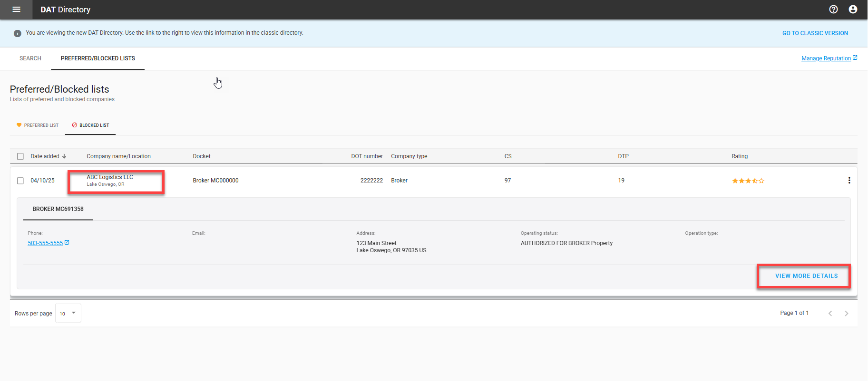This screenshot has width=868, height=381.
Task: Click the Rating column header
Action: coord(740,156)
